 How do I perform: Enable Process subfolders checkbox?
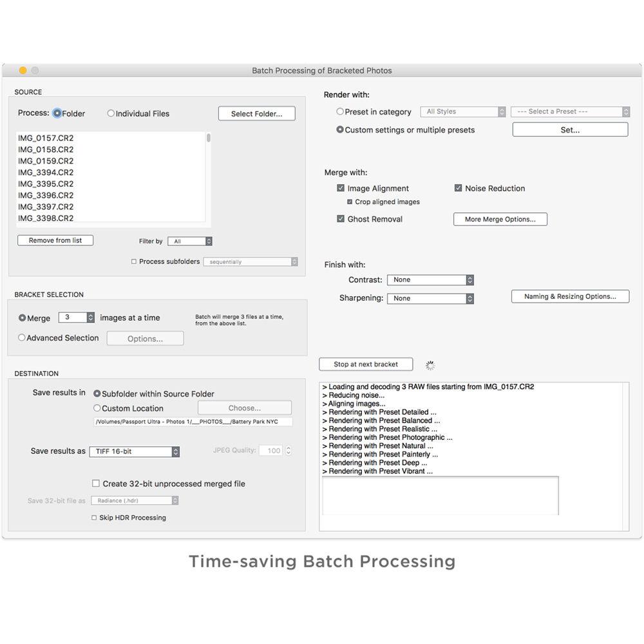(134, 261)
